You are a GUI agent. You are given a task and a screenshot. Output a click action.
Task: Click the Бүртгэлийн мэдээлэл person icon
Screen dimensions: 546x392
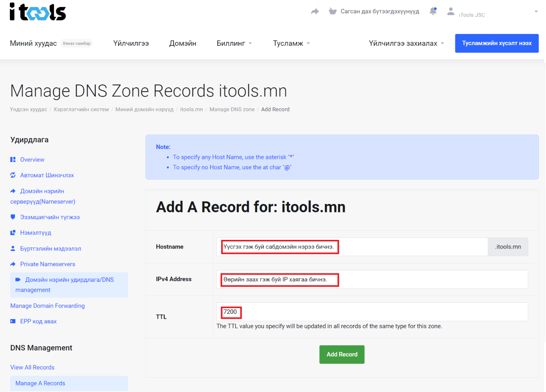click(x=13, y=248)
